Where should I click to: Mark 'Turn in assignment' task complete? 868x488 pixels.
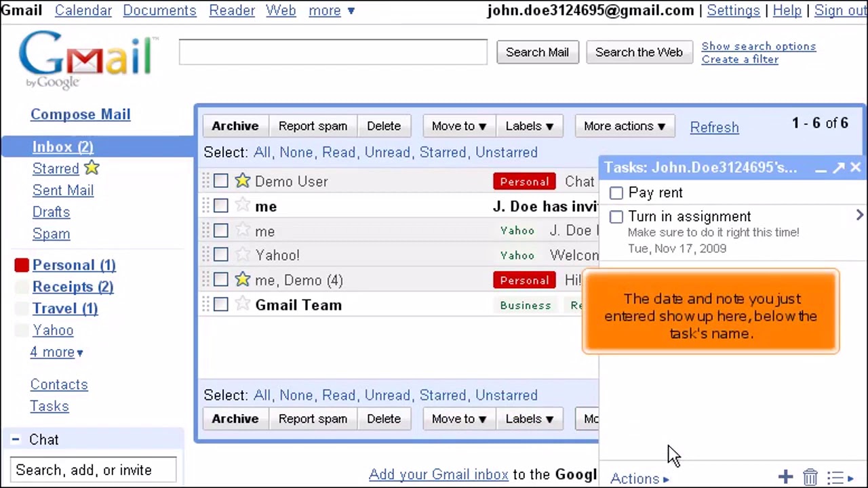[x=616, y=217]
